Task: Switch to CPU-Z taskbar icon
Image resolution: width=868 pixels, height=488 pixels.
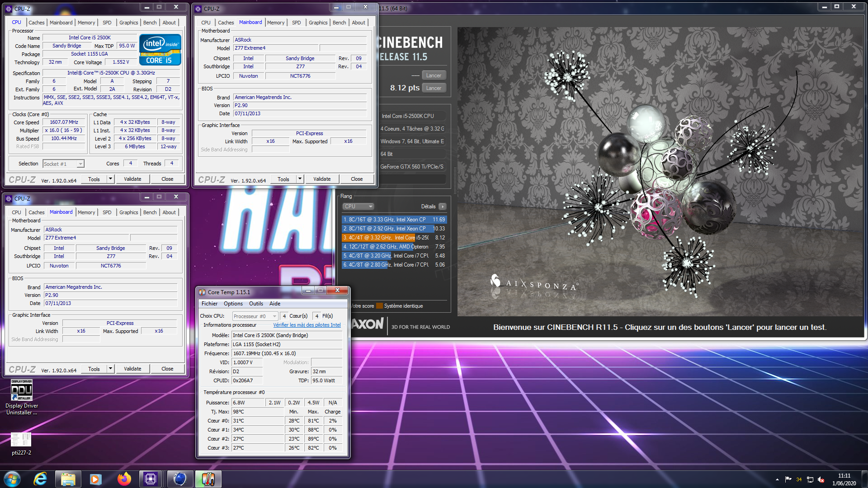Action: pyautogui.click(x=151, y=479)
